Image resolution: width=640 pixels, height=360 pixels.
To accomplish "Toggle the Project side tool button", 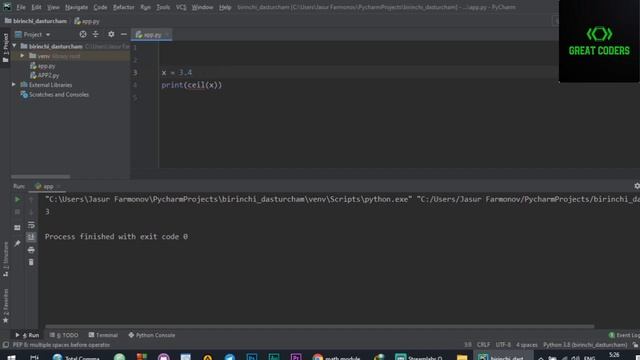I will point(5,47).
